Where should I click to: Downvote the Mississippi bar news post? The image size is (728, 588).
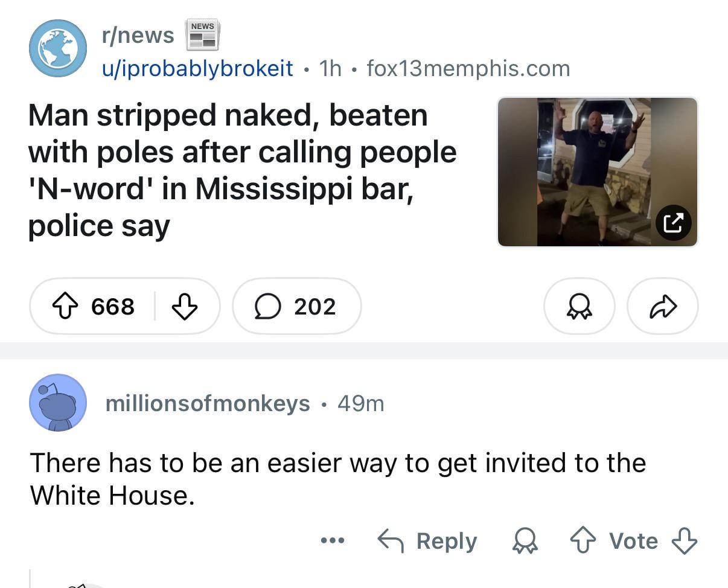pyautogui.click(x=185, y=307)
